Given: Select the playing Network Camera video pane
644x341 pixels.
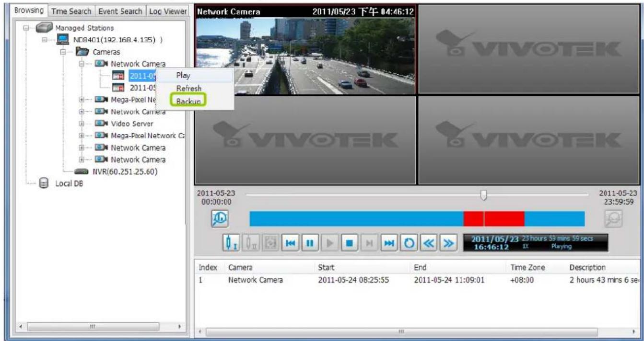Looking at the screenshot, I should pyautogui.click(x=305, y=50).
